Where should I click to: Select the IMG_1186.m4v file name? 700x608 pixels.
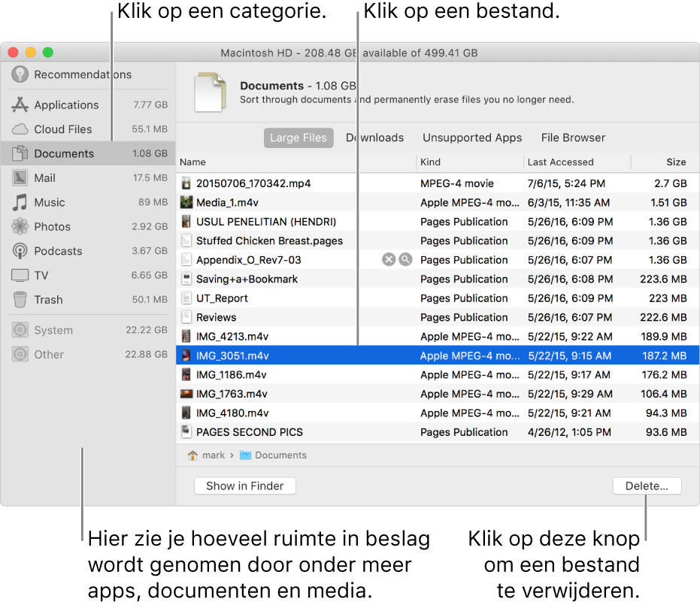pos(232,375)
